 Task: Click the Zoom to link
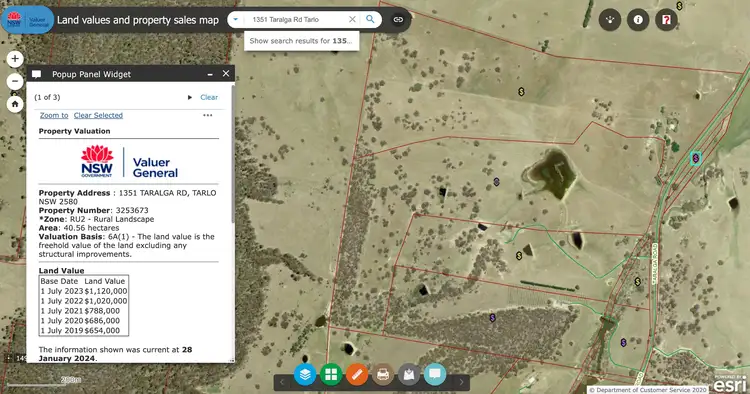click(54, 115)
